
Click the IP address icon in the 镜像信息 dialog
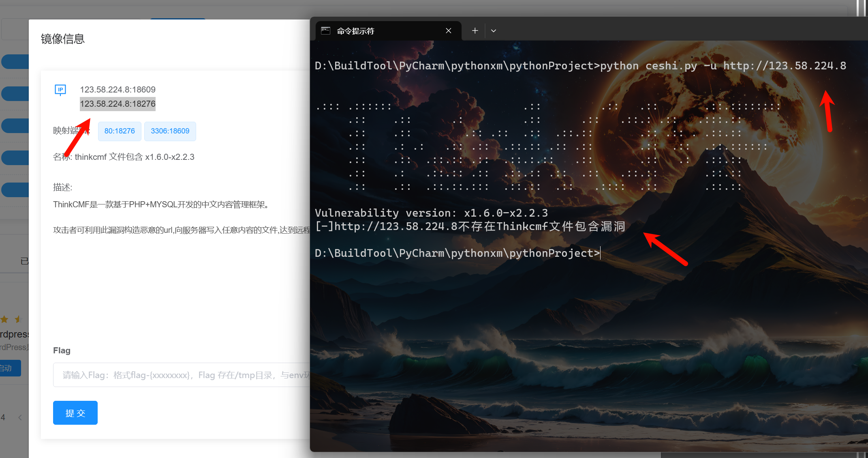coord(60,90)
